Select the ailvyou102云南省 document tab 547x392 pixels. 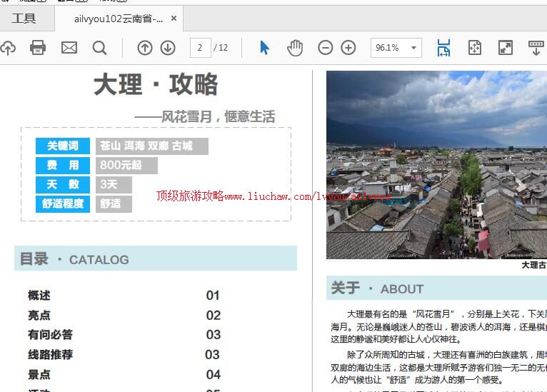coord(118,19)
